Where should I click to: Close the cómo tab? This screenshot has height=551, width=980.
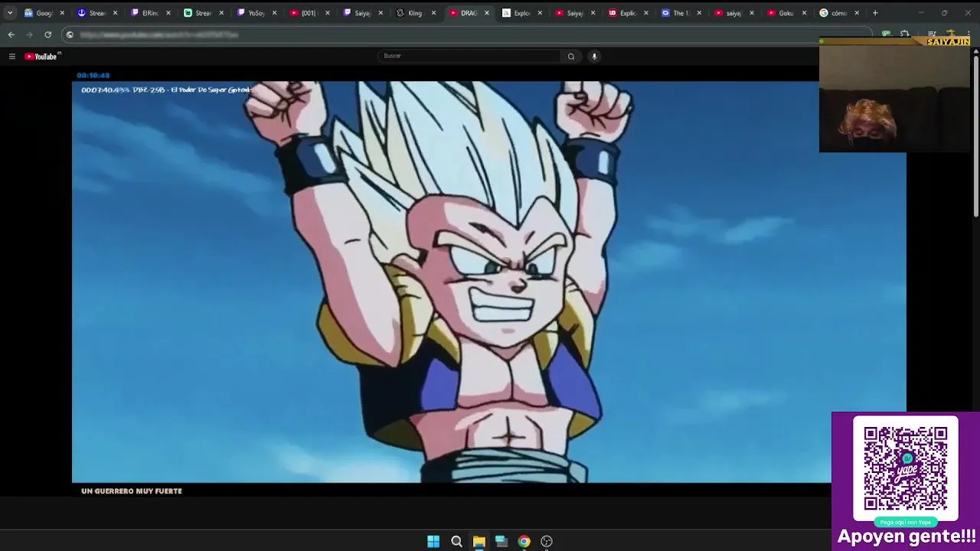click(857, 13)
